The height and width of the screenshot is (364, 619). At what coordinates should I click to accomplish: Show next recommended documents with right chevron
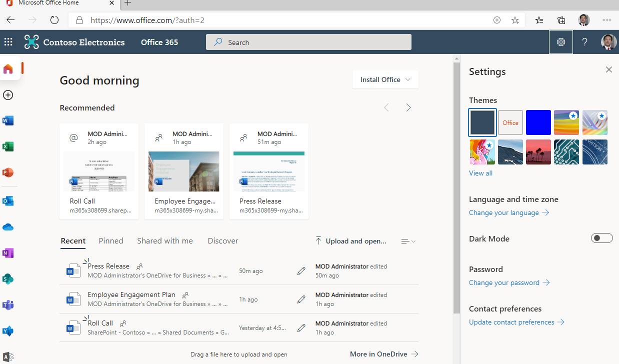pyautogui.click(x=408, y=107)
